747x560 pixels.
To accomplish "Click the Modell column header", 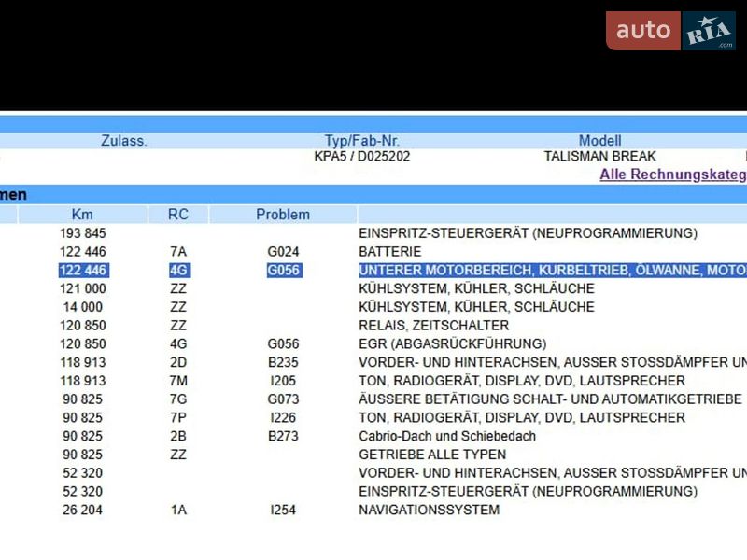I will (x=599, y=141).
